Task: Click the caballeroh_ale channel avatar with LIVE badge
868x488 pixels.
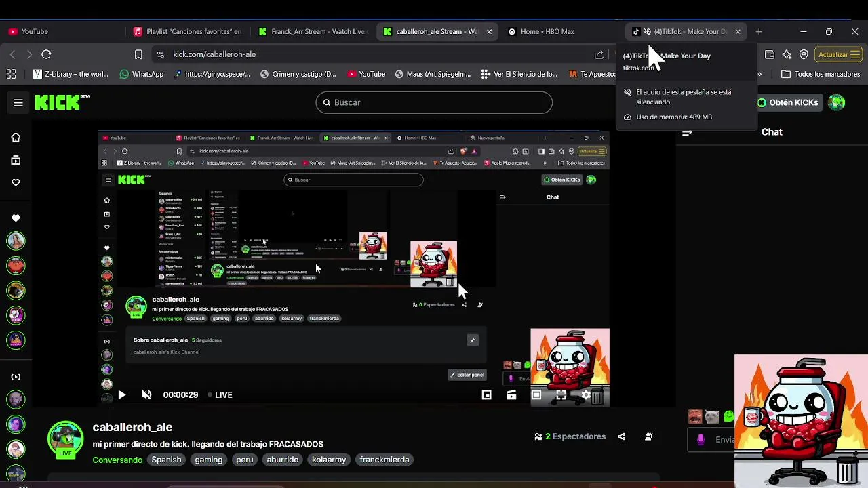Action: (65, 439)
